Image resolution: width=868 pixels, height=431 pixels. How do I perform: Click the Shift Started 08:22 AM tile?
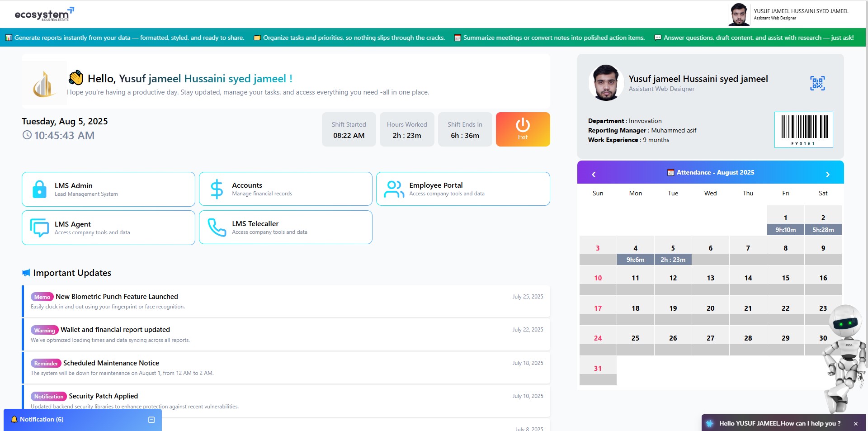(349, 129)
